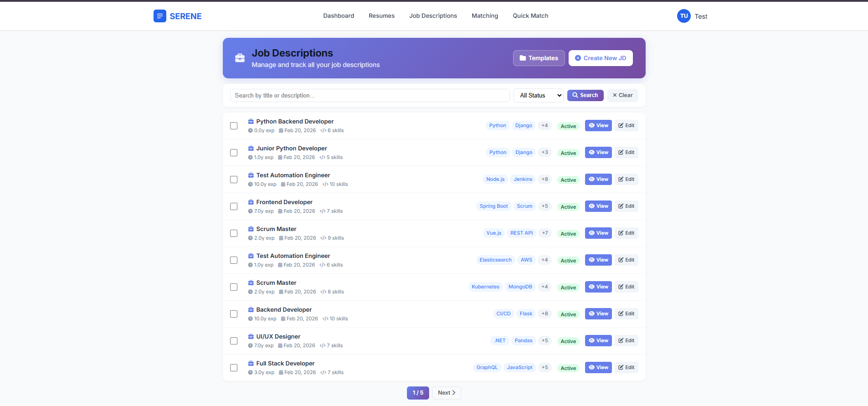The height and width of the screenshot is (406, 868).
Task: Select the Python Backend Developer checkbox
Action: [x=234, y=126]
